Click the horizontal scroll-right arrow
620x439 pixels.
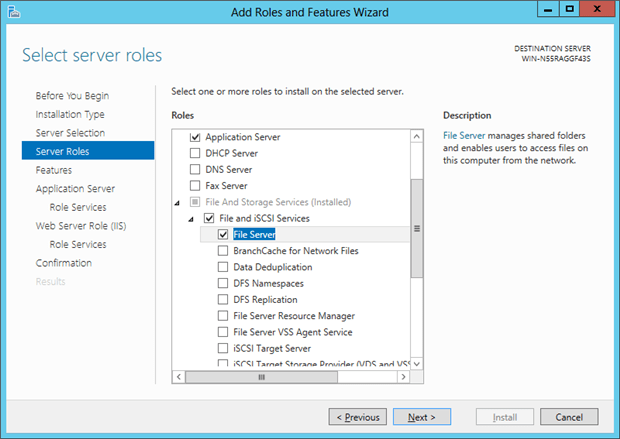pos(403,377)
